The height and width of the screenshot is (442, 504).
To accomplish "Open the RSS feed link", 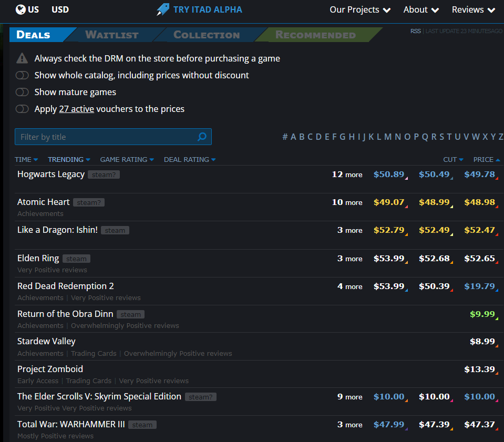I will (415, 31).
